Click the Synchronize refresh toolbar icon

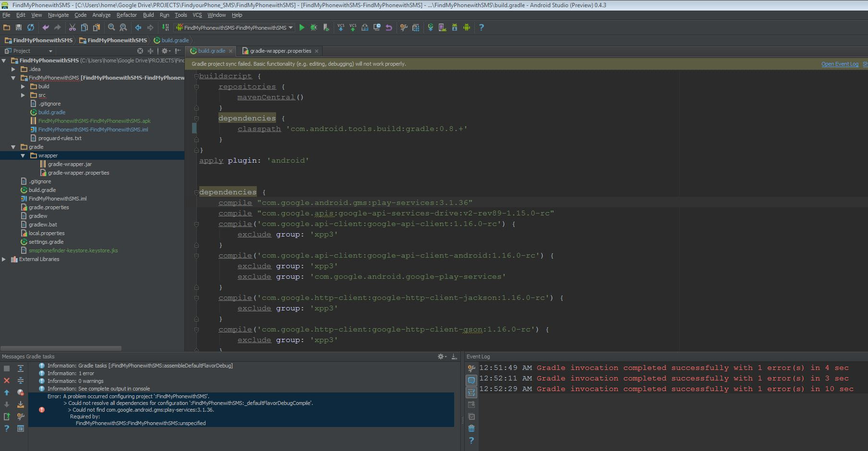point(31,27)
